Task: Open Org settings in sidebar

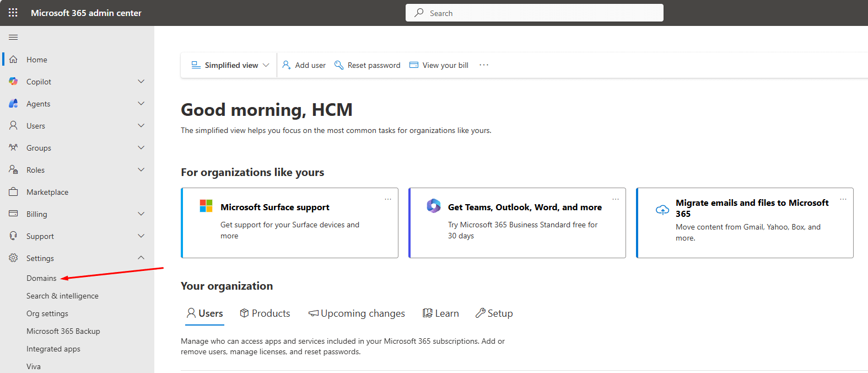Action: (47, 313)
